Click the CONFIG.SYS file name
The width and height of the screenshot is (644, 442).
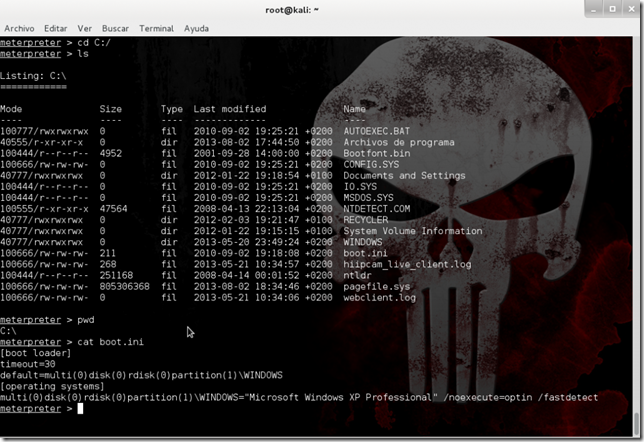tap(371, 164)
